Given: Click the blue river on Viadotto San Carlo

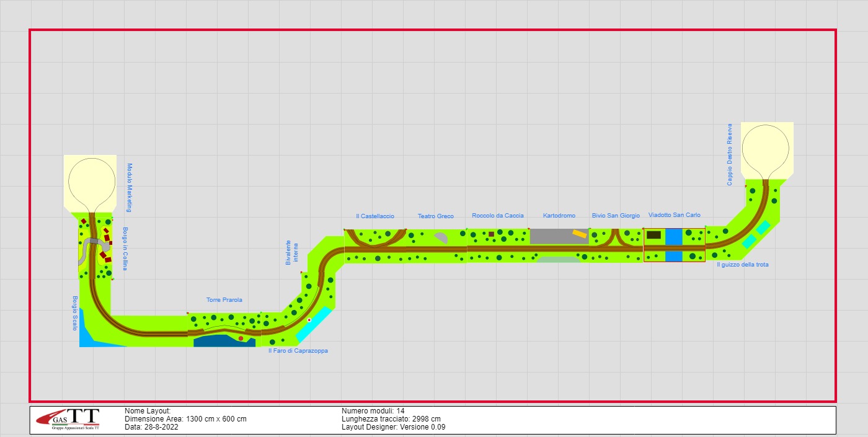Looking at the screenshot, I should 673,237.
